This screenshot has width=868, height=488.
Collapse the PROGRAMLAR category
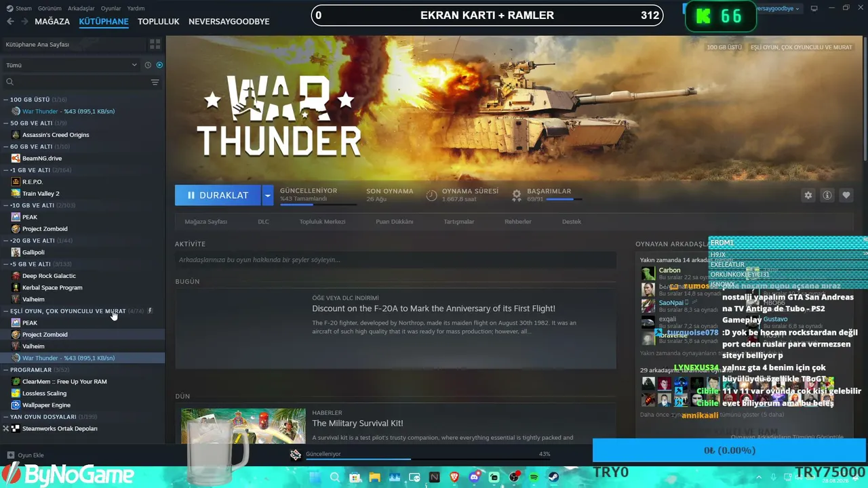[x=6, y=370]
